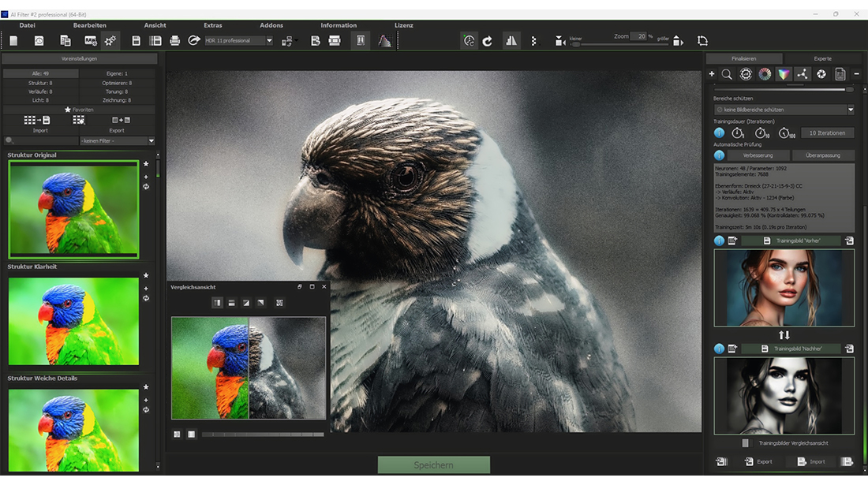Open the Bearbeiten menu
Viewport: 868px width, 485px height.
(90, 25)
